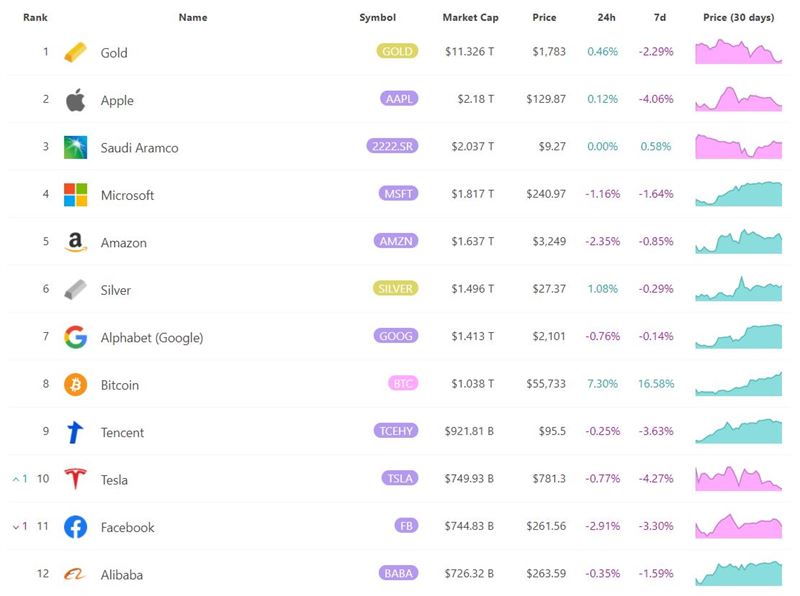
Task: Open the Amazon company link
Action: pyautogui.click(x=123, y=242)
